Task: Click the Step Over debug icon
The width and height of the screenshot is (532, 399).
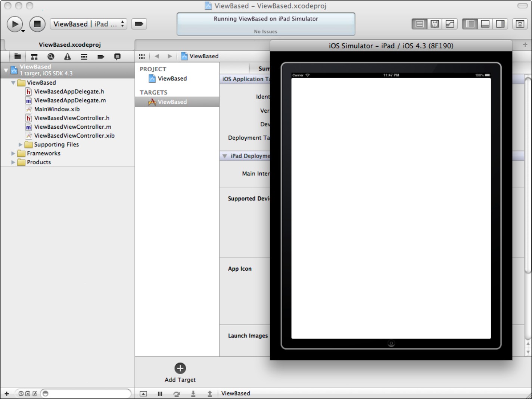Action: coord(177,394)
